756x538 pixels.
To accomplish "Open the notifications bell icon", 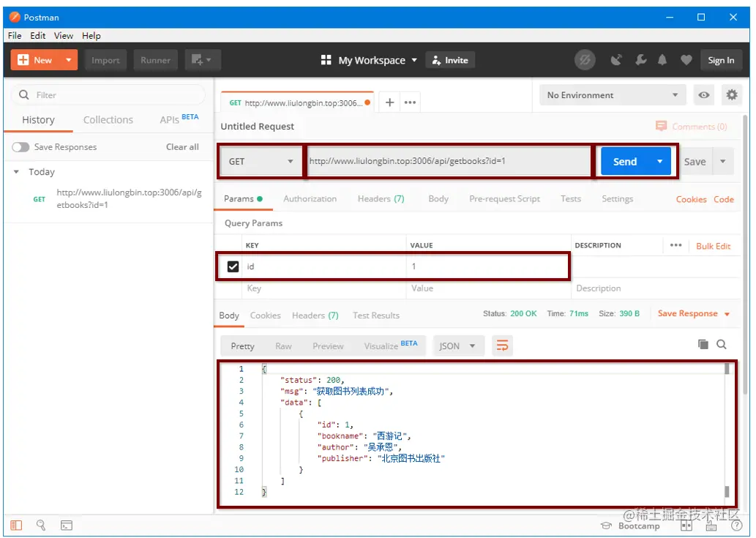I will coord(662,60).
